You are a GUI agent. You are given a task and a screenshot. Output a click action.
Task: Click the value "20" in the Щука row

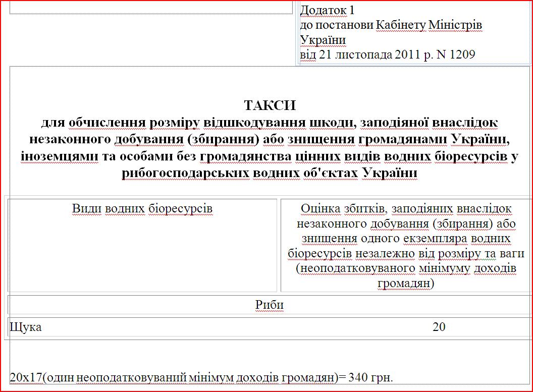(x=439, y=327)
